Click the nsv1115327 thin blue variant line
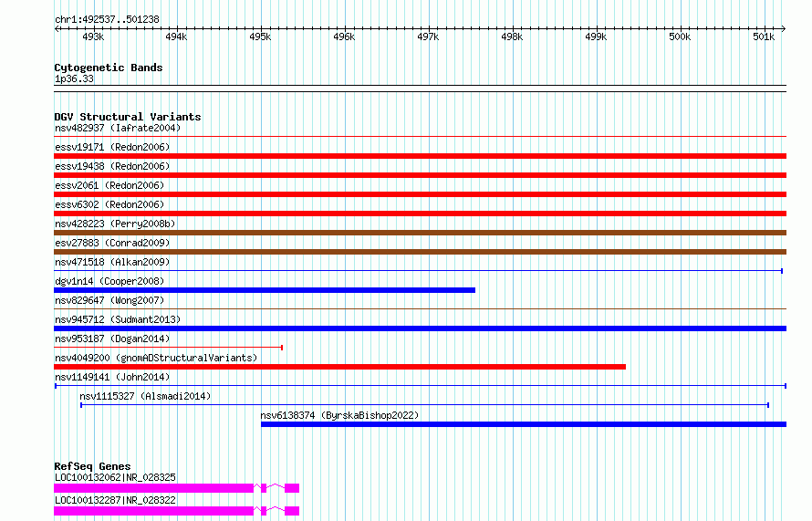Viewport: 812px width, 521px height. pyautogui.click(x=424, y=405)
